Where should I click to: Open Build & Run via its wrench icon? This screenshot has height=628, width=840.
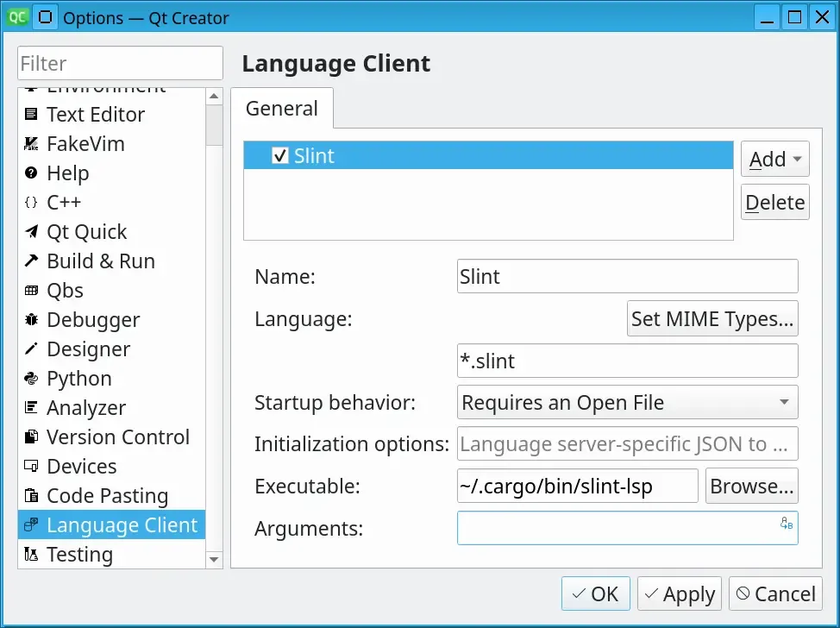[30, 261]
